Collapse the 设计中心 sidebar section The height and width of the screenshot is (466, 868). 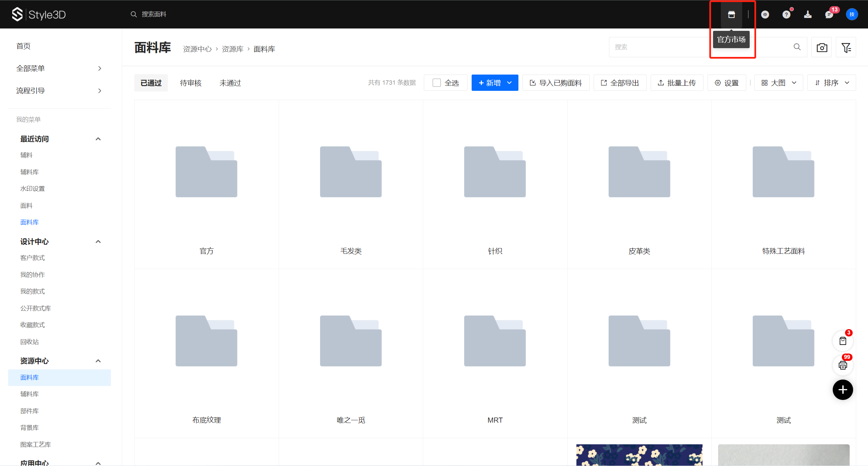click(98, 242)
